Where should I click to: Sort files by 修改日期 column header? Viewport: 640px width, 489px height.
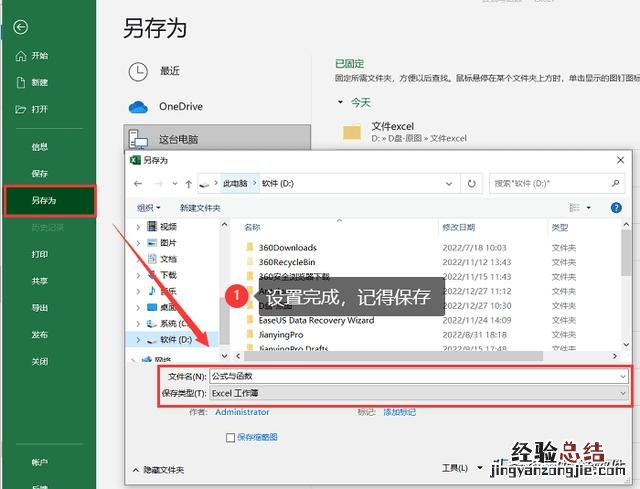coord(459,228)
